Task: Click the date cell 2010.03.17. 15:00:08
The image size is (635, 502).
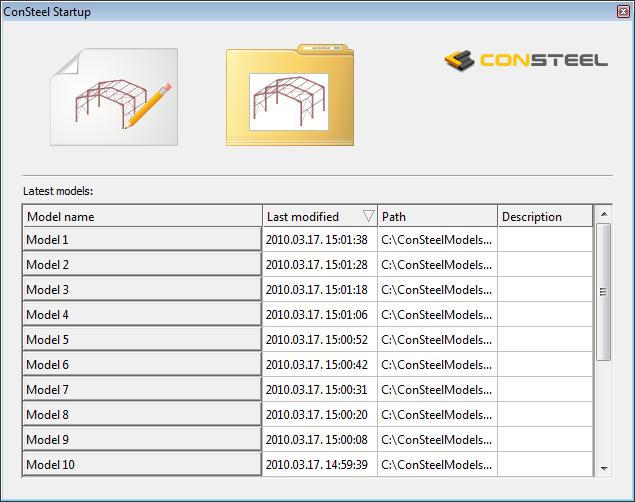Action: 320,439
